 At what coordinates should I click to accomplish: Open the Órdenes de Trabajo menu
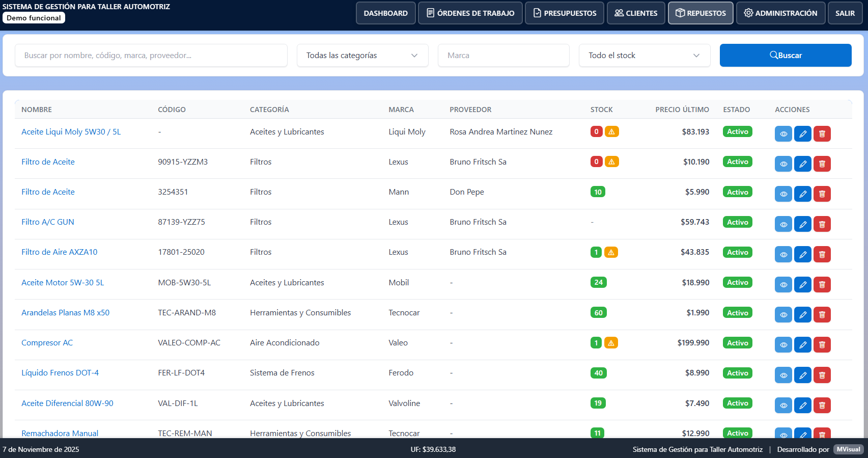click(x=470, y=13)
